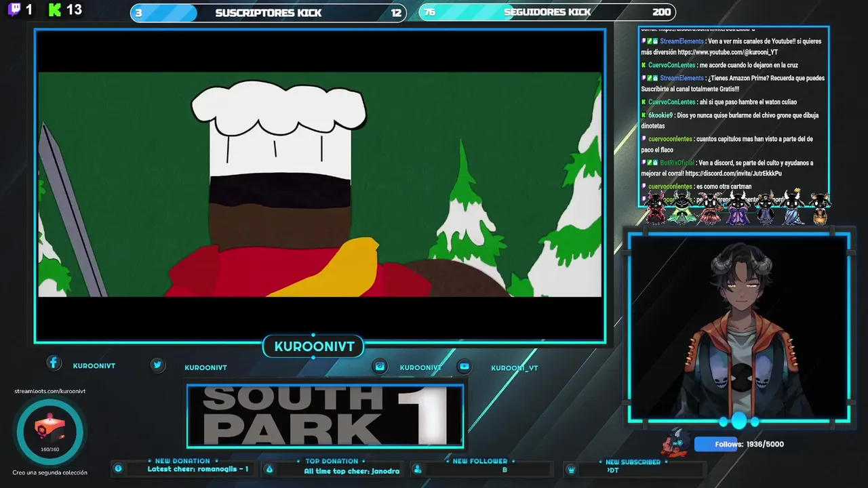868x488 pixels.
Task: Click BotRixOficial username in chat
Action: [x=677, y=163]
